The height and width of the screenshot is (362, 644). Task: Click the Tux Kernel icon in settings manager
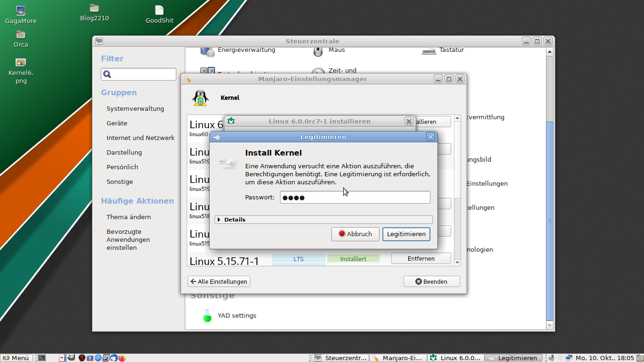200,98
